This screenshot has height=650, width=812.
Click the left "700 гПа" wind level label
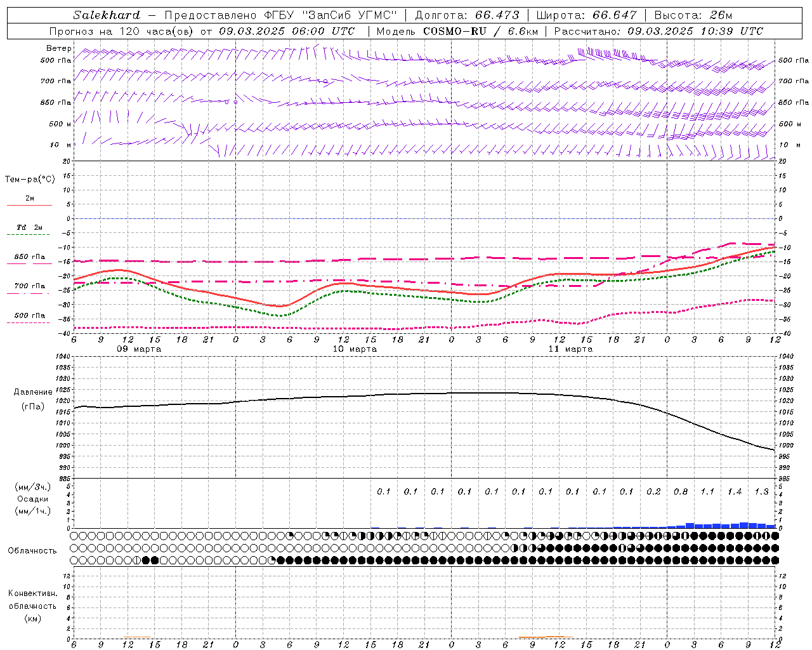click(56, 81)
